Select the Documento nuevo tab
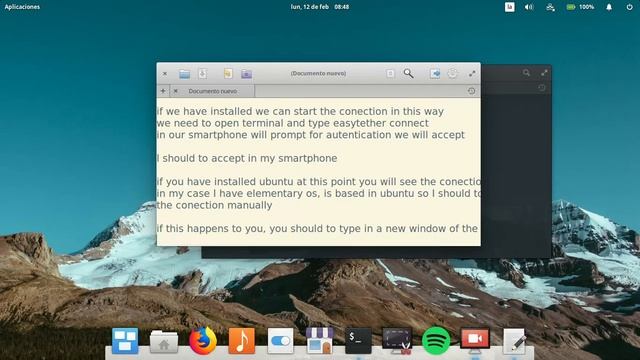 coord(213,91)
